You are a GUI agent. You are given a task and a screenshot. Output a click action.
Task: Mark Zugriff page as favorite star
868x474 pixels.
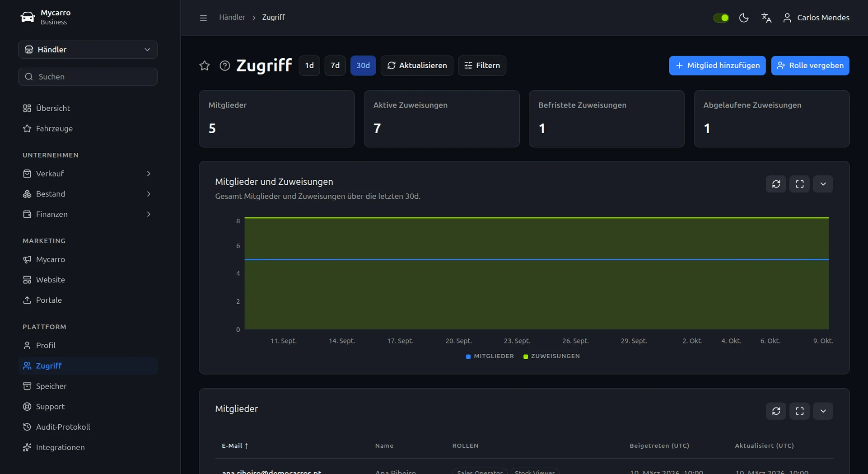pyautogui.click(x=205, y=66)
